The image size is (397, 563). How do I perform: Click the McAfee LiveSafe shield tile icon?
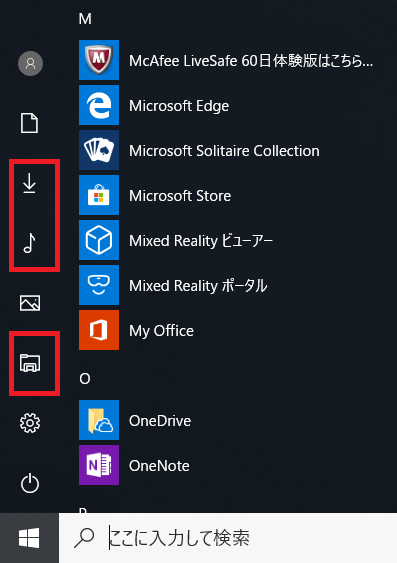click(x=99, y=60)
